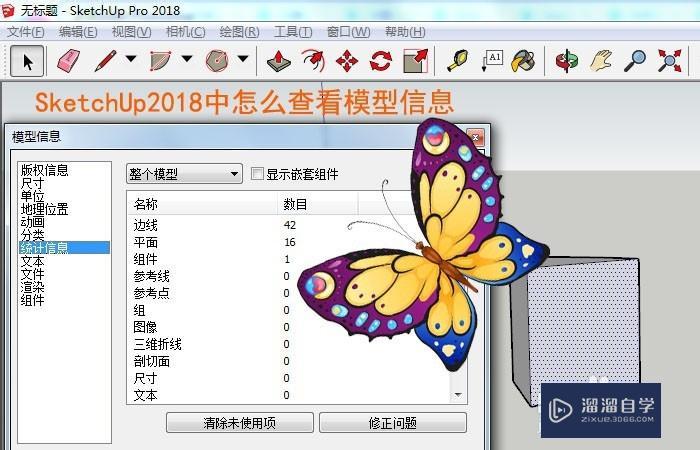The image size is (700, 450).
Task: Activate the Push/Pull tool
Action: point(279,61)
